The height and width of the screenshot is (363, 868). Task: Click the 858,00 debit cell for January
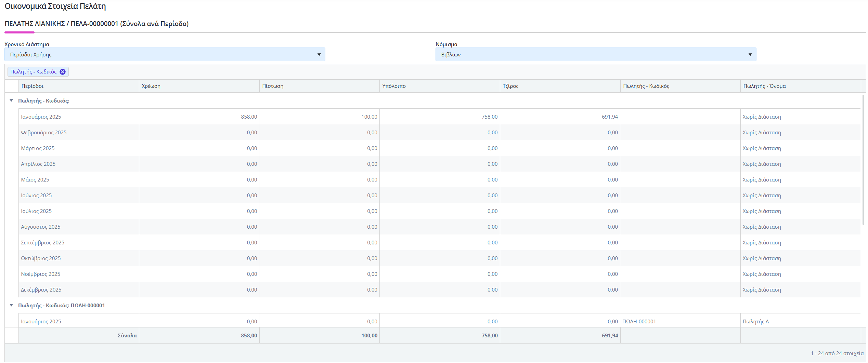coord(199,117)
